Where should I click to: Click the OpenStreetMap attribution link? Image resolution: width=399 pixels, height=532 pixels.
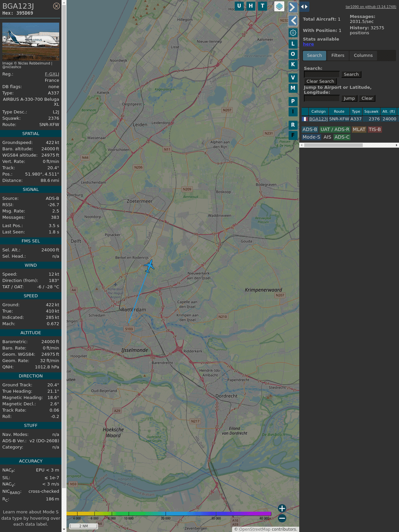tap(255, 529)
